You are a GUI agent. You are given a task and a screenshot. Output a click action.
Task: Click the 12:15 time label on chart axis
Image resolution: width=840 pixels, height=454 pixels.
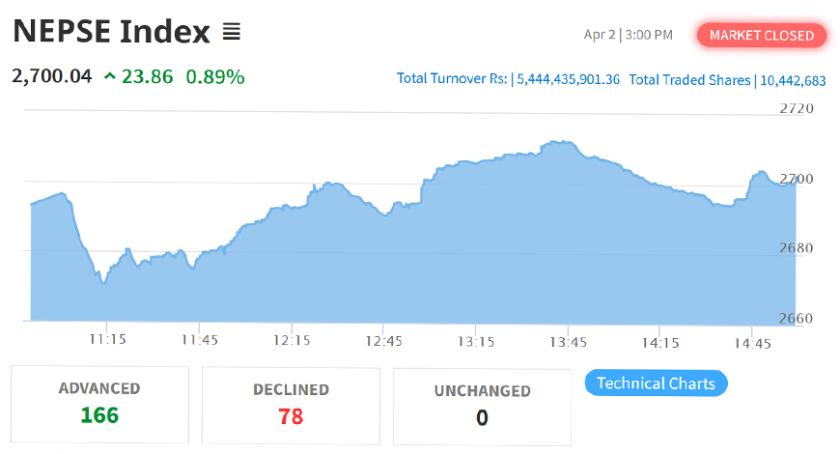291,341
